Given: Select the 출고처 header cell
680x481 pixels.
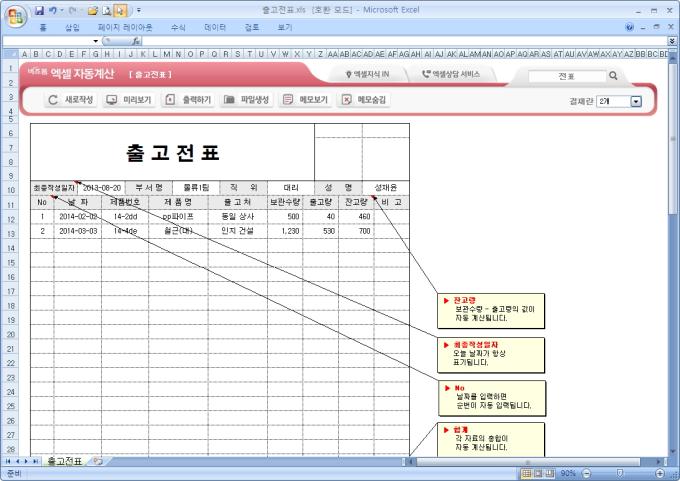Looking at the screenshot, I should [238, 202].
